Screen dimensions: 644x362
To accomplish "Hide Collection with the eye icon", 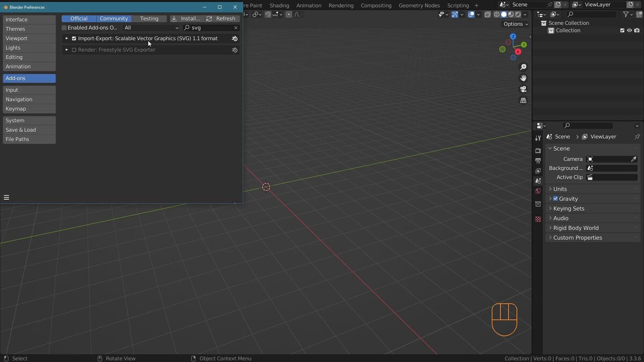I will click(x=630, y=31).
